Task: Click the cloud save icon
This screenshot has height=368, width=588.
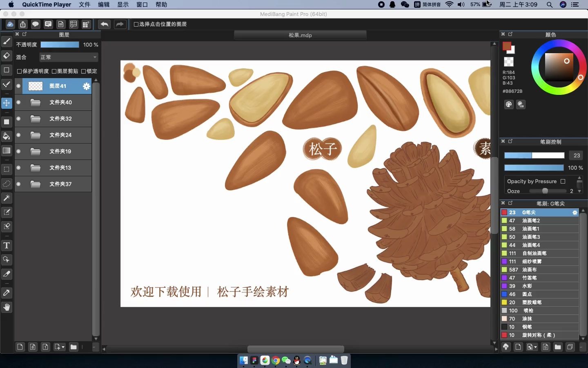Action: point(10,24)
